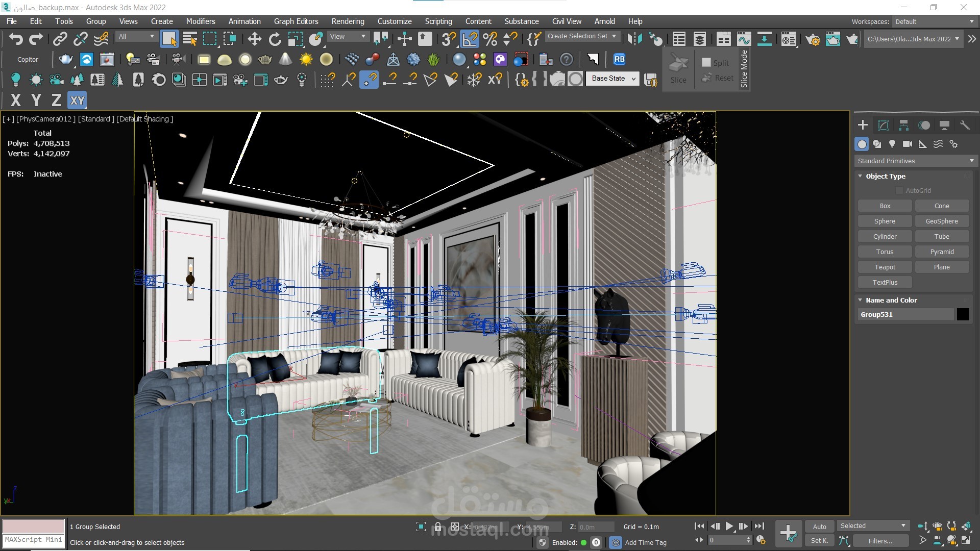Image resolution: width=980 pixels, height=551 pixels.
Task: Click the Undo arrow icon
Action: (16, 39)
